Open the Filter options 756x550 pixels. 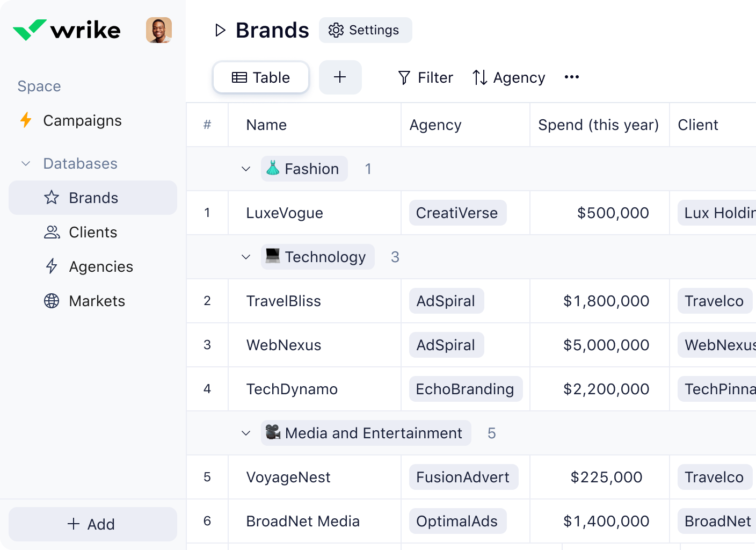point(426,78)
